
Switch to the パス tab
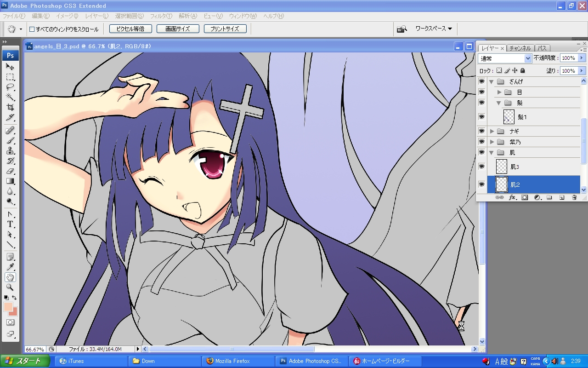(542, 48)
